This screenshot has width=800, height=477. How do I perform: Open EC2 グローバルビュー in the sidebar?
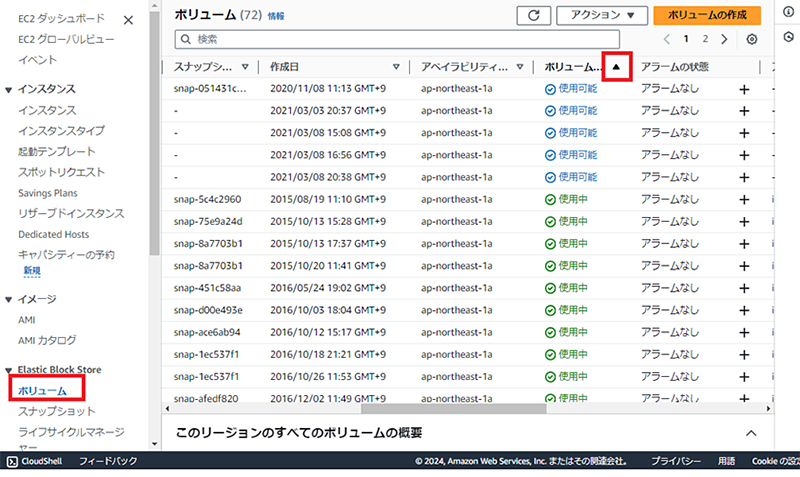coord(66,39)
